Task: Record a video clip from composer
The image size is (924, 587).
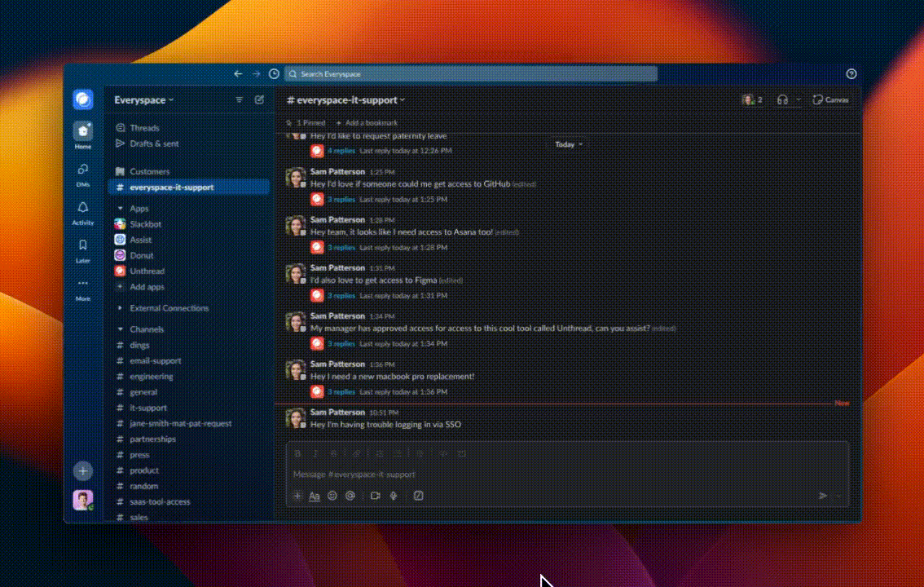Action: pyautogui.click(x=376, y=496)
